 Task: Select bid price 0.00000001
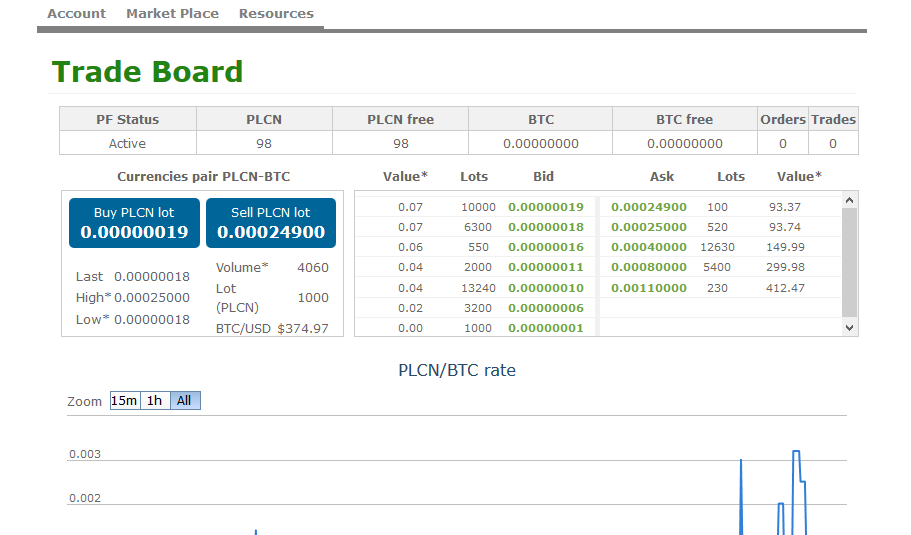[x=546, y=328]
